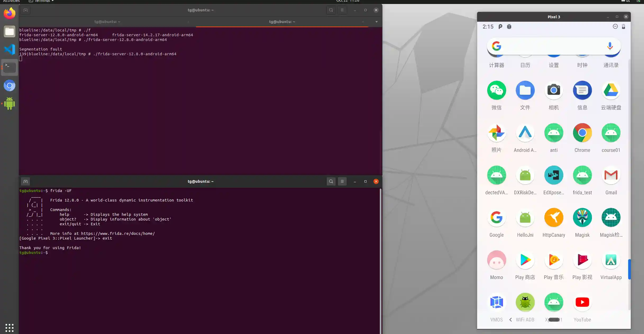The height and width of the screenshot is (334, 644).
Task: Open the hamburger menu in the top terminal
Action: click(342, 10)
